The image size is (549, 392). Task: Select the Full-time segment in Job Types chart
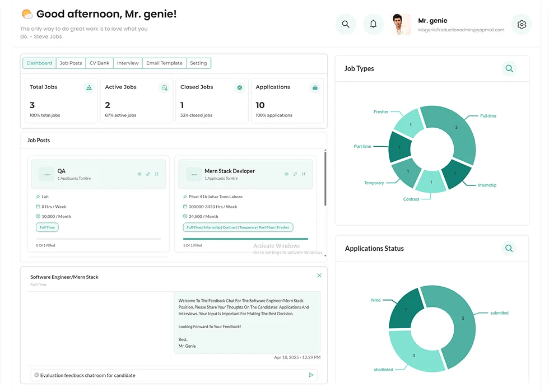[x=457, y=132]
